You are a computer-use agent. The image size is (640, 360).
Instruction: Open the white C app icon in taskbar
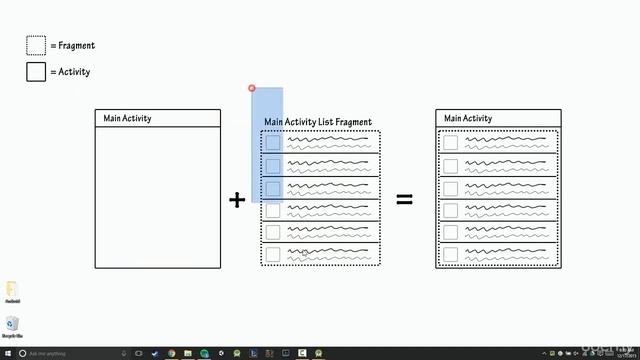(x=302, y=353)
